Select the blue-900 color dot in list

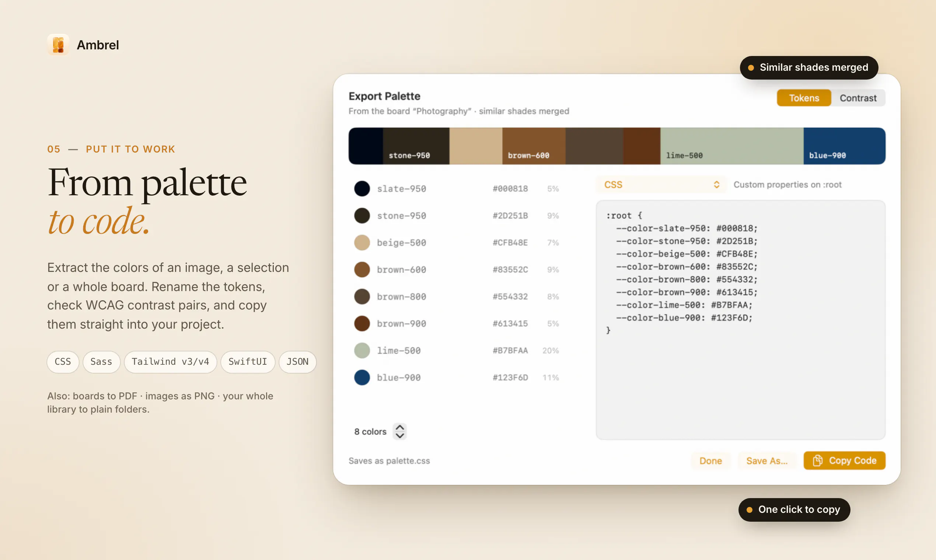[362, 377]
